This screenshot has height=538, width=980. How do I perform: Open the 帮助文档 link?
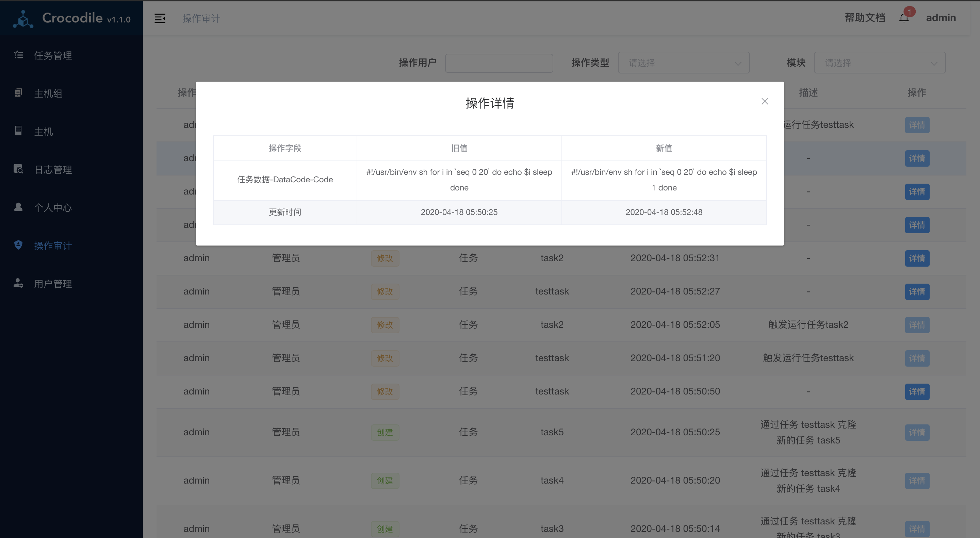(x=864, y=18)
